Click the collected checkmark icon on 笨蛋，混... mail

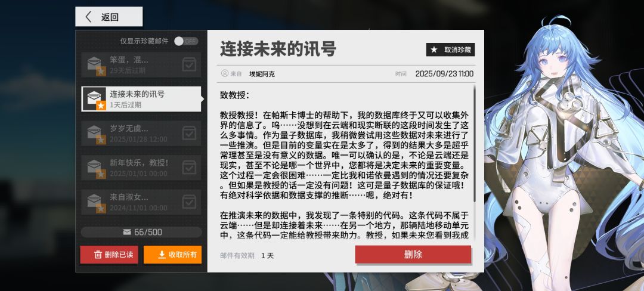coord(190,64)
